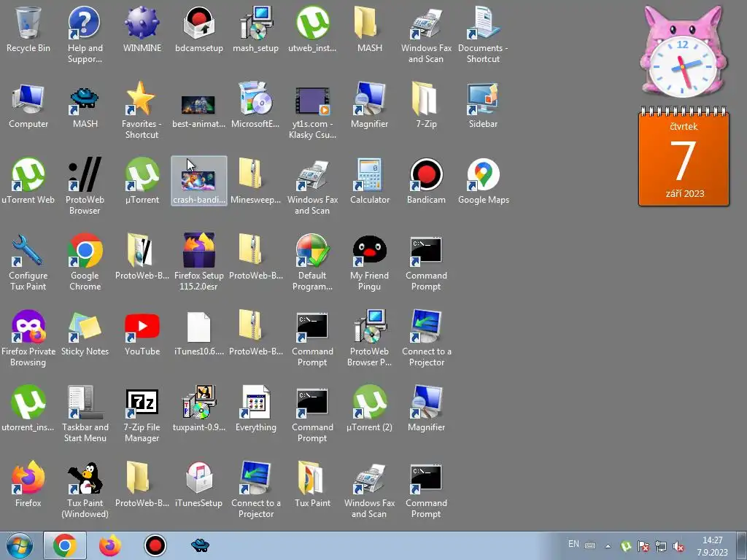Select the WINMINE mine icon
This screenshot has width=747, height=560.
[x=142, y=28]
